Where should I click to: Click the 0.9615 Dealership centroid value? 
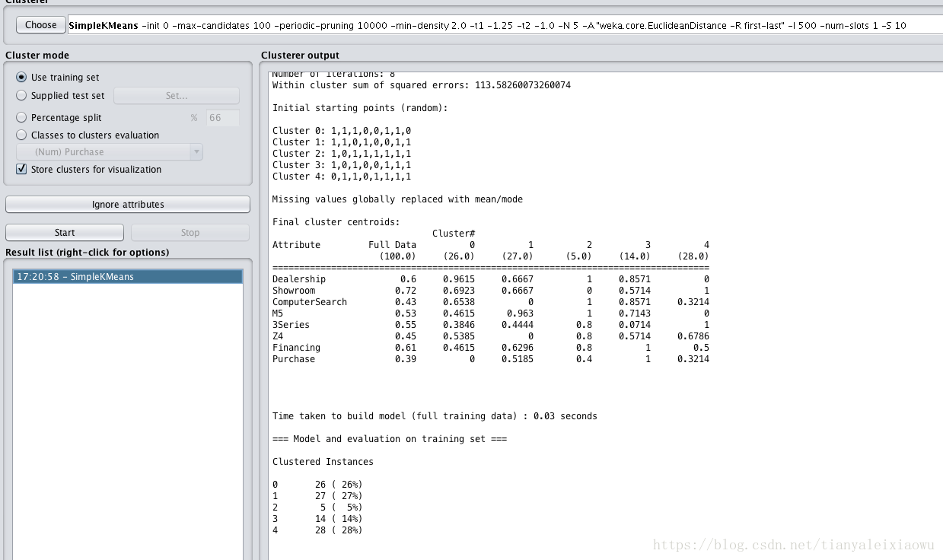pos(459,279)
